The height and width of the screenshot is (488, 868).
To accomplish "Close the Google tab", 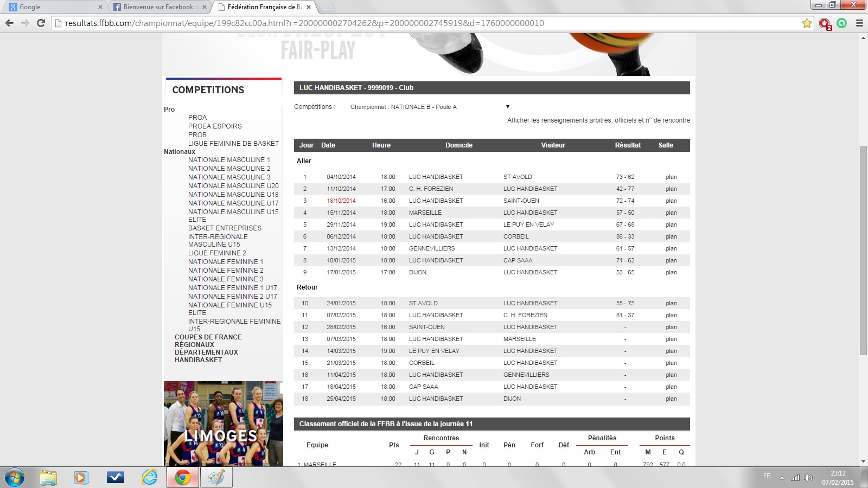I will [x=100, y=7].
